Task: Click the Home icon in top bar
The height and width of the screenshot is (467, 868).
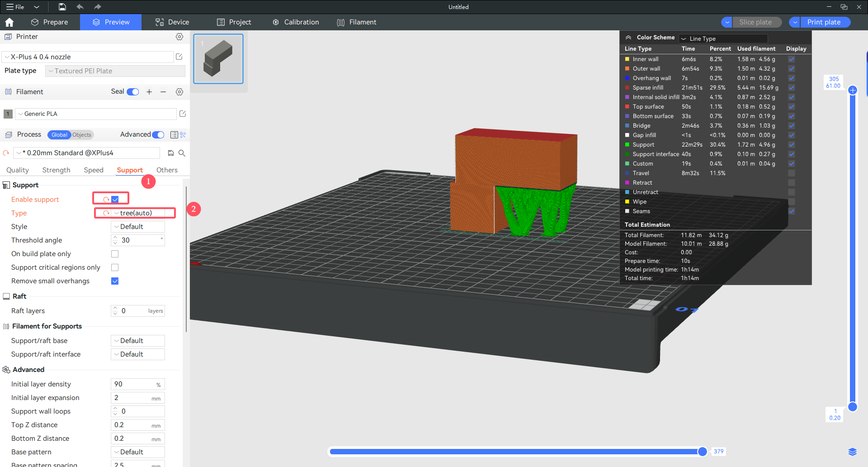Action: (9, 22)
